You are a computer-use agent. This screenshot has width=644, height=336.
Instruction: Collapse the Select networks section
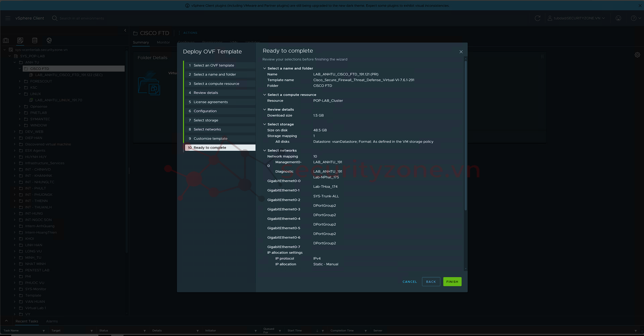pos(264,151)
